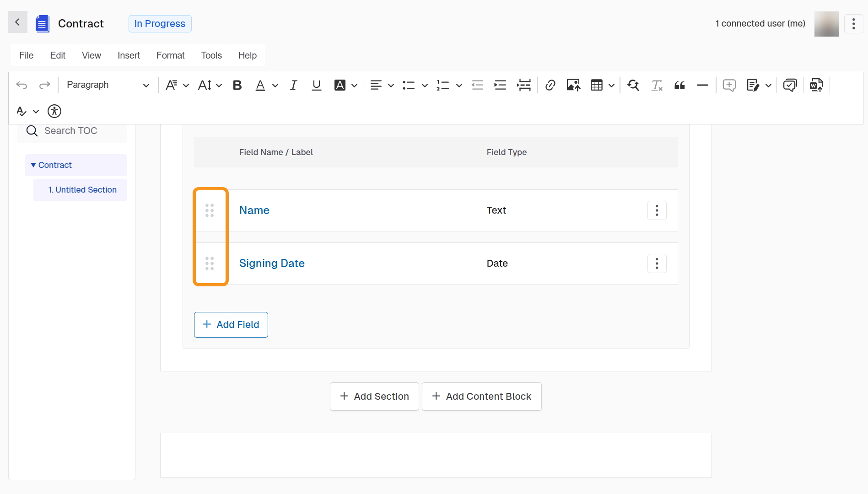The width and height of the screenshot is (868, 494).
Task: Click the add comment icon
Action: pos(729,85)
